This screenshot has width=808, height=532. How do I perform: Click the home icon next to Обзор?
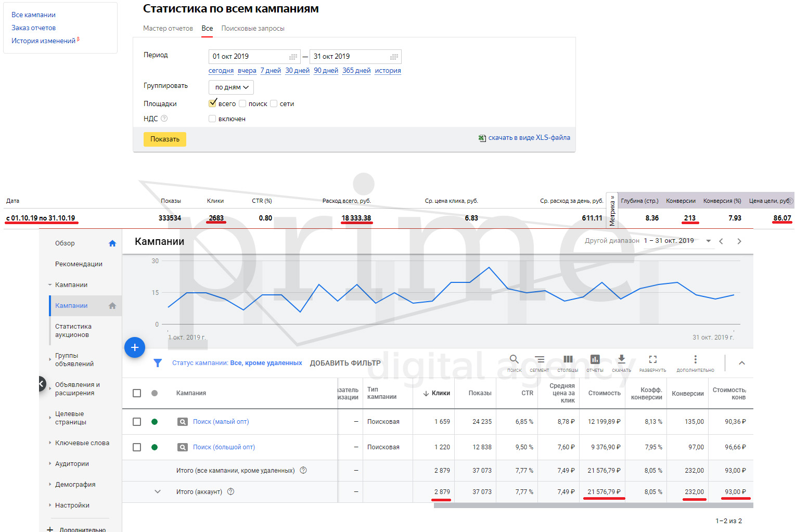pyautogui.click(x=112, y=243)
